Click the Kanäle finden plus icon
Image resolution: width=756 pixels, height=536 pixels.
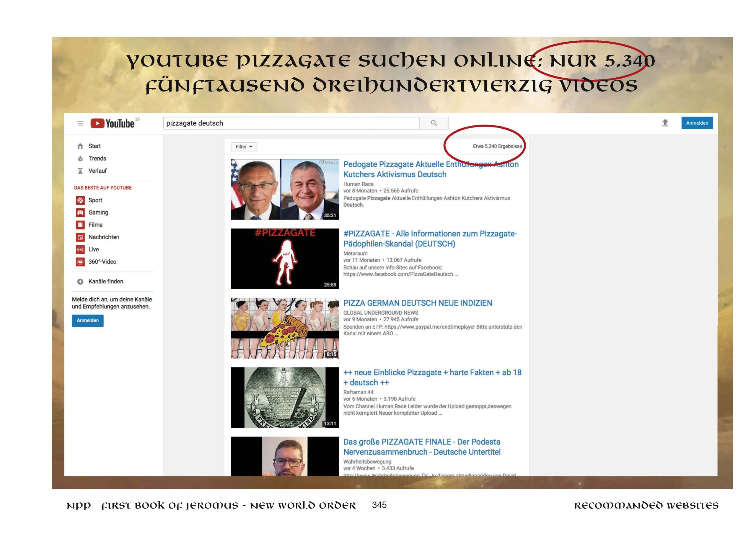pos(80,282)
